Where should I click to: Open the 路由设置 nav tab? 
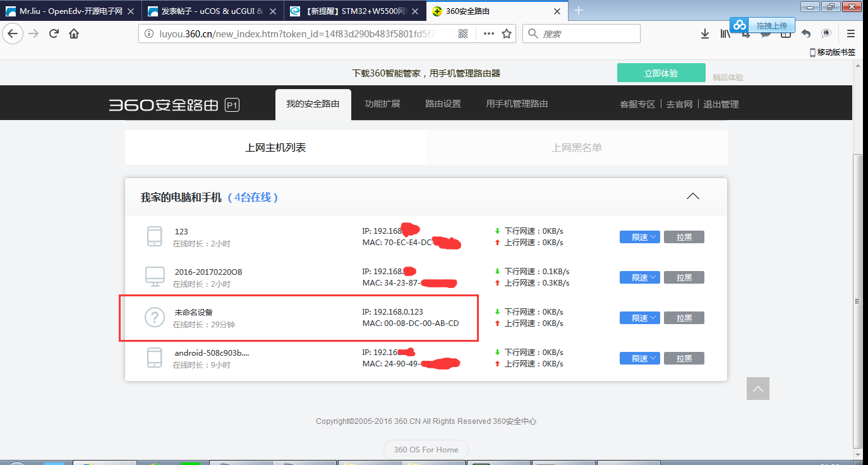click(443, 104)
